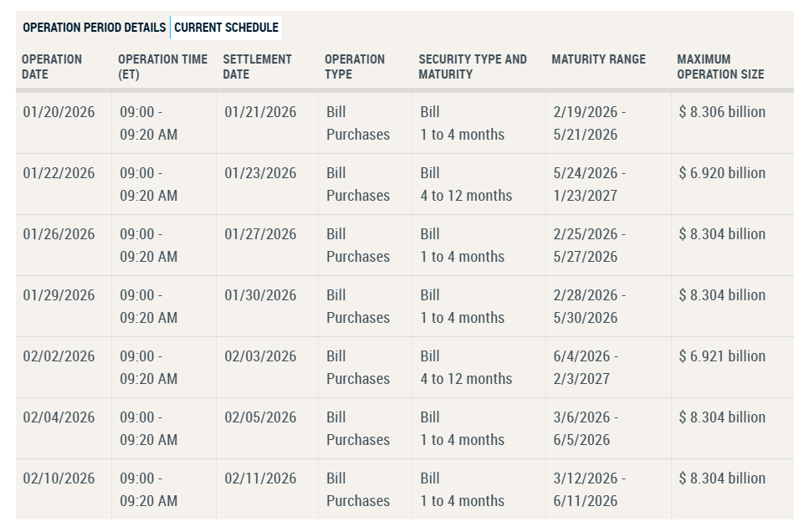Click the Maximum Operation Size header
Image resolution: width=804 pixels, height=532 pixels.
click(720, 67)
